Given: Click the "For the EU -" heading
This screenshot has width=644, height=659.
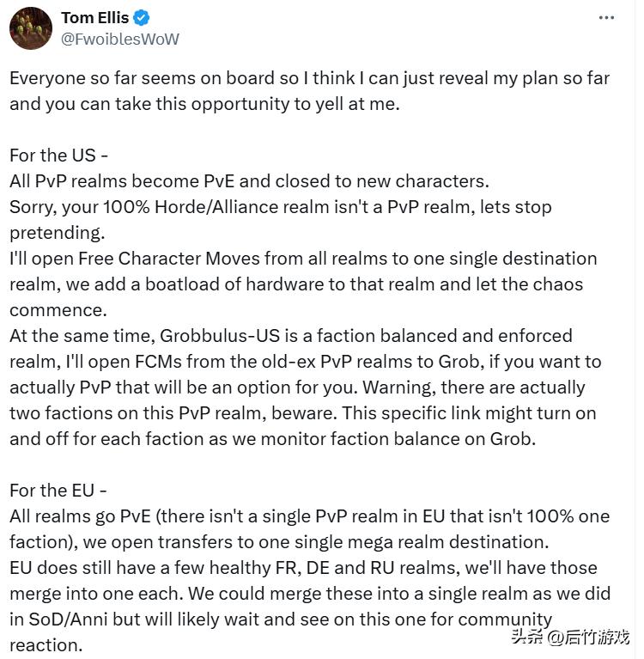Looking at the screenshot, I should pos(58,491).
